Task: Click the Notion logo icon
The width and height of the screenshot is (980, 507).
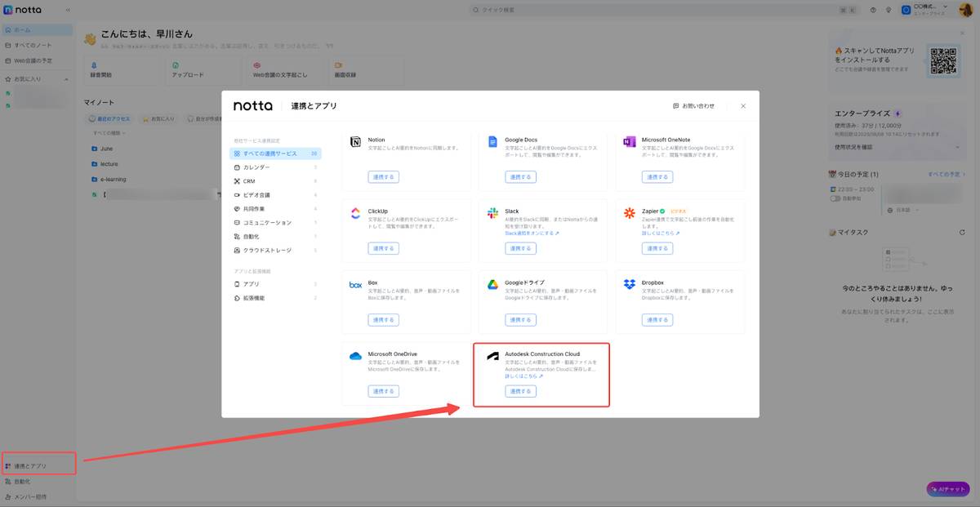Action: coord(355,142)
